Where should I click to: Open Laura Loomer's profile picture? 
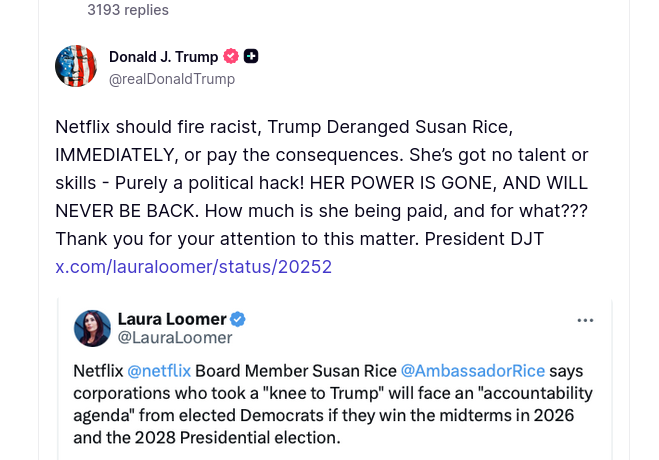(93, 328)
